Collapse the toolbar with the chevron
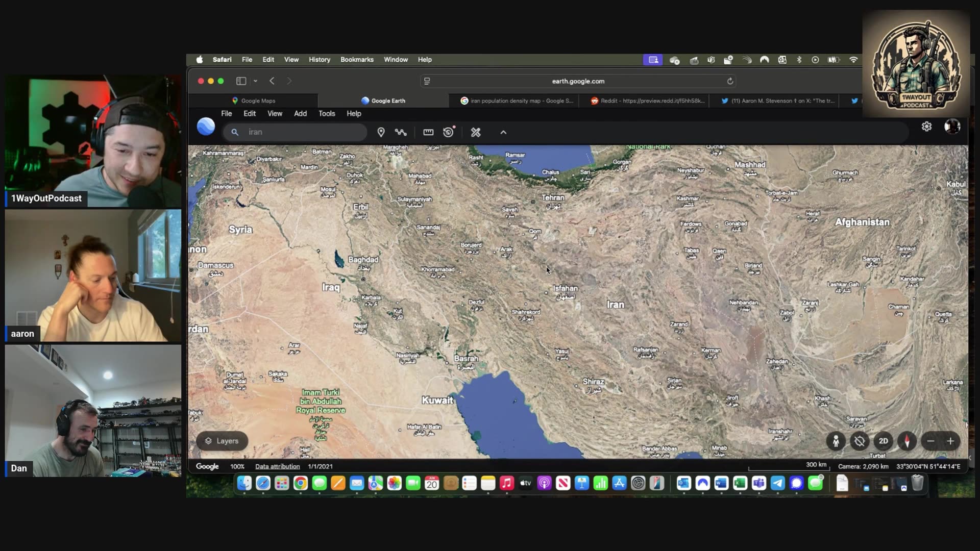 503,132
